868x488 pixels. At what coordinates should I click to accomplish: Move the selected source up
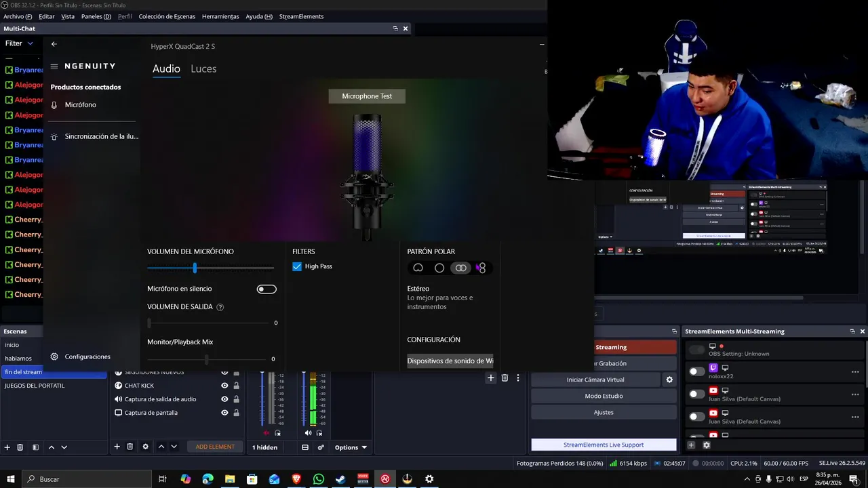[161, 447]
